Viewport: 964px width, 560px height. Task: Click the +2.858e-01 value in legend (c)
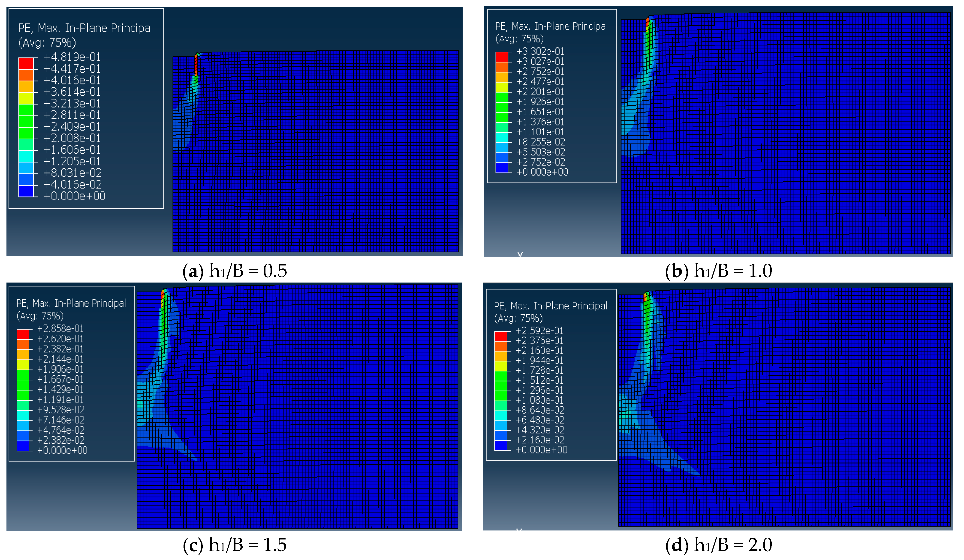(x=60, y=329)
